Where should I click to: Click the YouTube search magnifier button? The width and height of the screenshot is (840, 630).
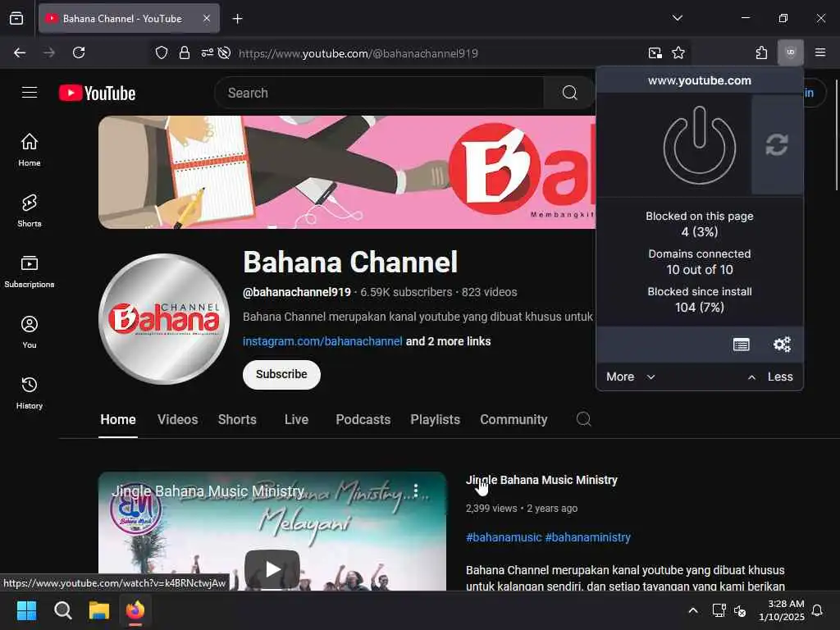pyautogui.click(x=569, y=94)
